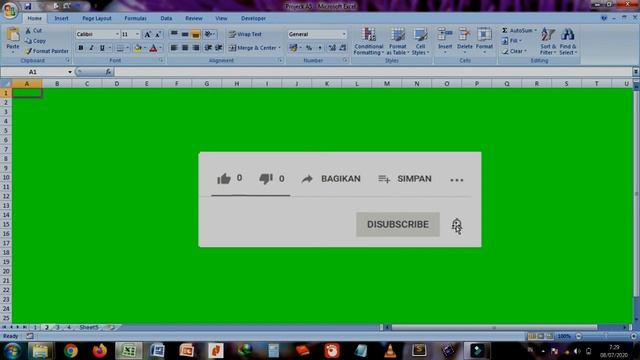
Task: Open the View ribbon tab
Action: (x=221, y=18)
